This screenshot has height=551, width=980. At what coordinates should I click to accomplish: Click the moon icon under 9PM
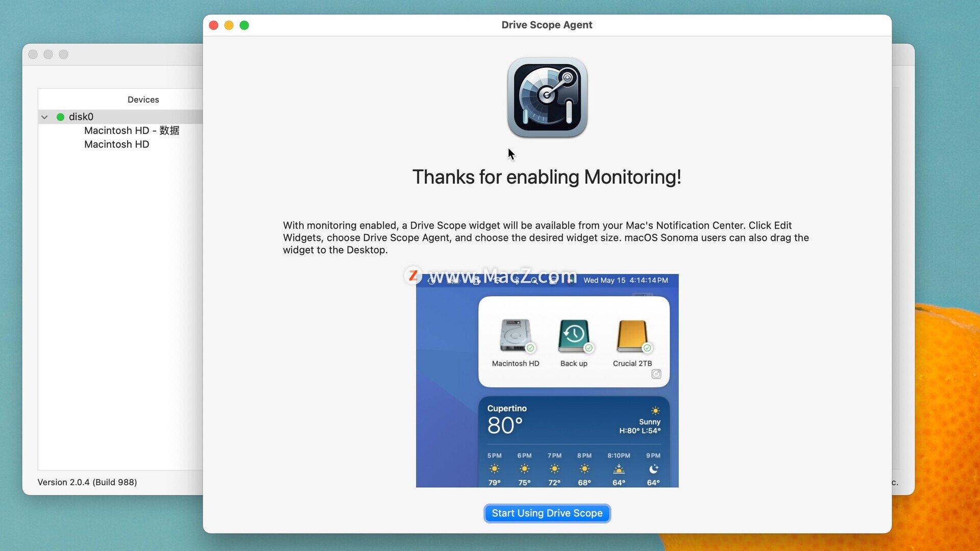tap(653, 469)
